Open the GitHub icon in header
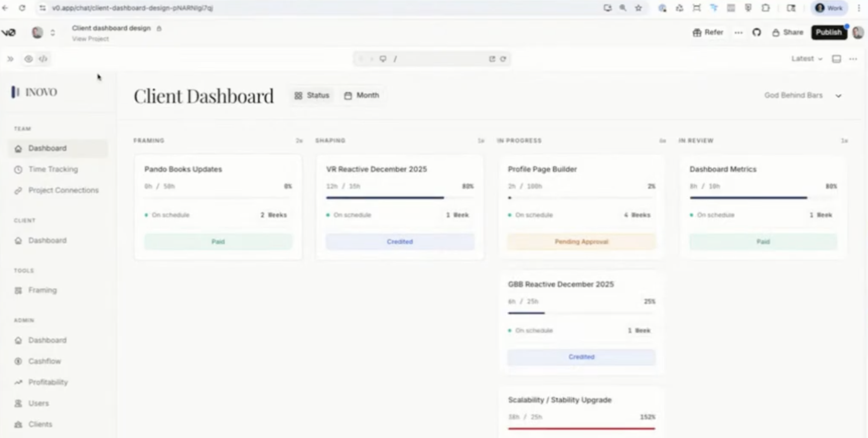The image size is (868, 438). pos(756,33)
